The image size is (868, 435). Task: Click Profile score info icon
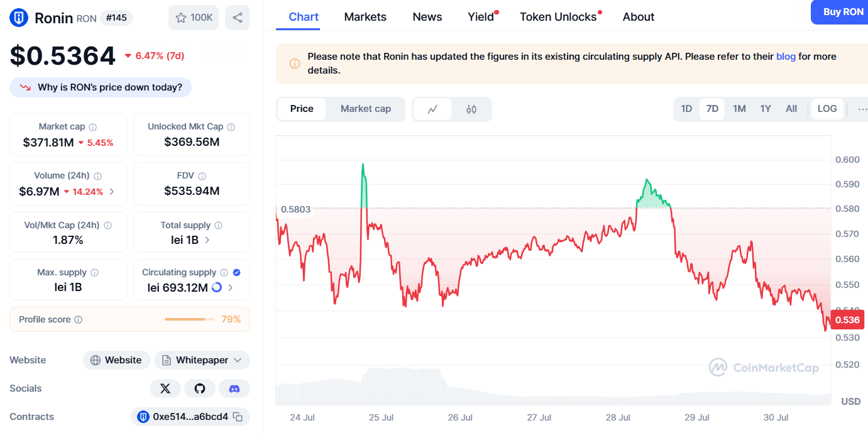pos(79,319)
